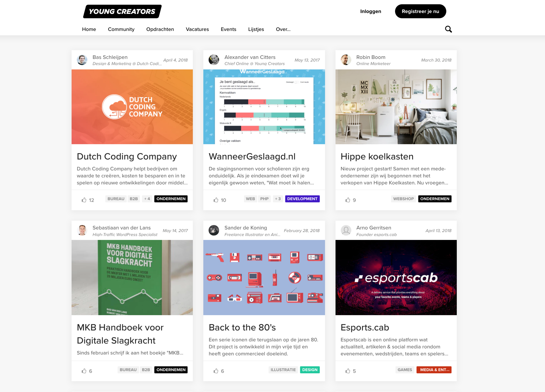Screen dimensions: 545x392
Task: Click Registreer je nu button
Action: point(420,11)
